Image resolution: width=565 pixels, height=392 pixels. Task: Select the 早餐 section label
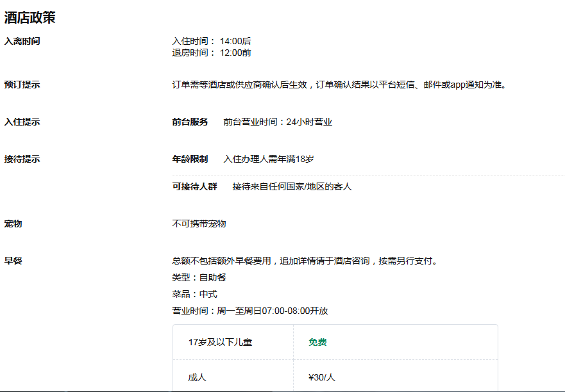click(13, 261)
